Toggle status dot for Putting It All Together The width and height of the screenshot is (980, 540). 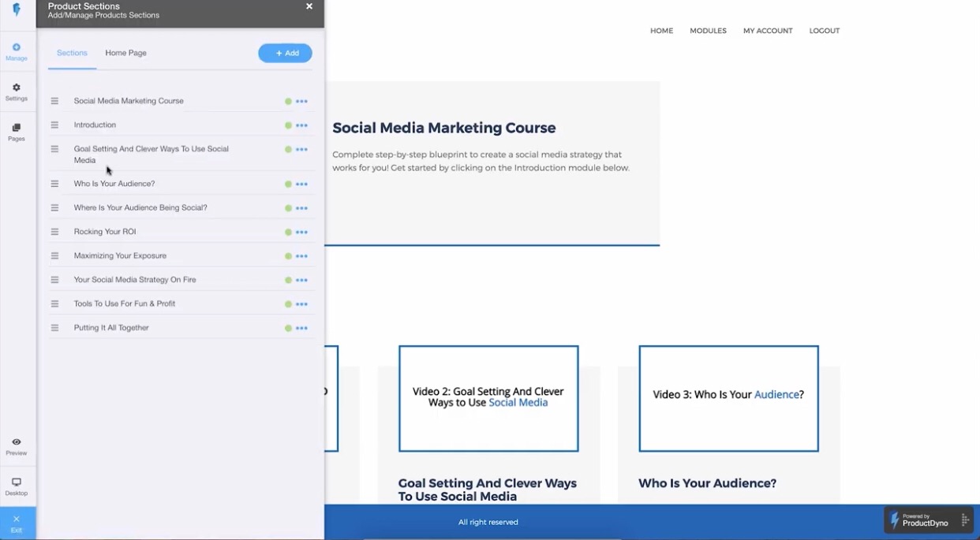[x=288, y=328]
